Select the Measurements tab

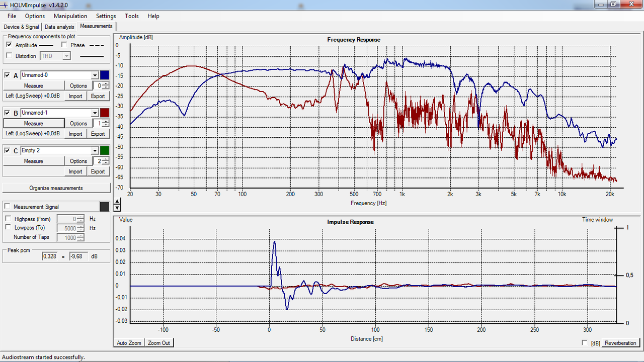pos(97,26)
